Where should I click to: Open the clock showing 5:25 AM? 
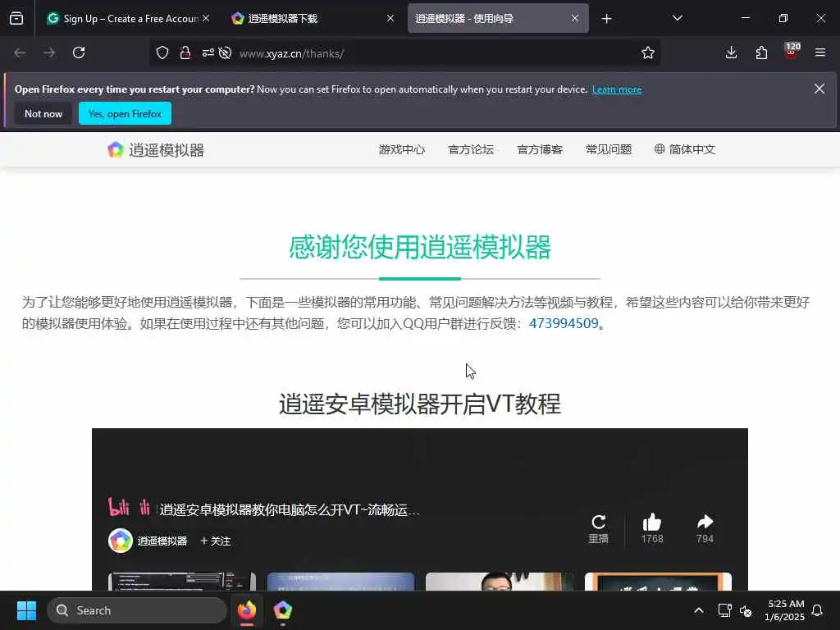click(x=785, y=610)
